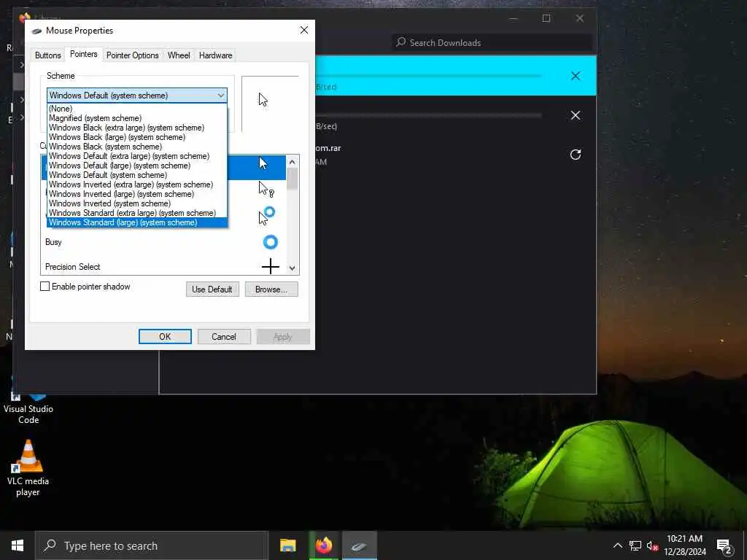Open the notification center icon

[724, 546]
